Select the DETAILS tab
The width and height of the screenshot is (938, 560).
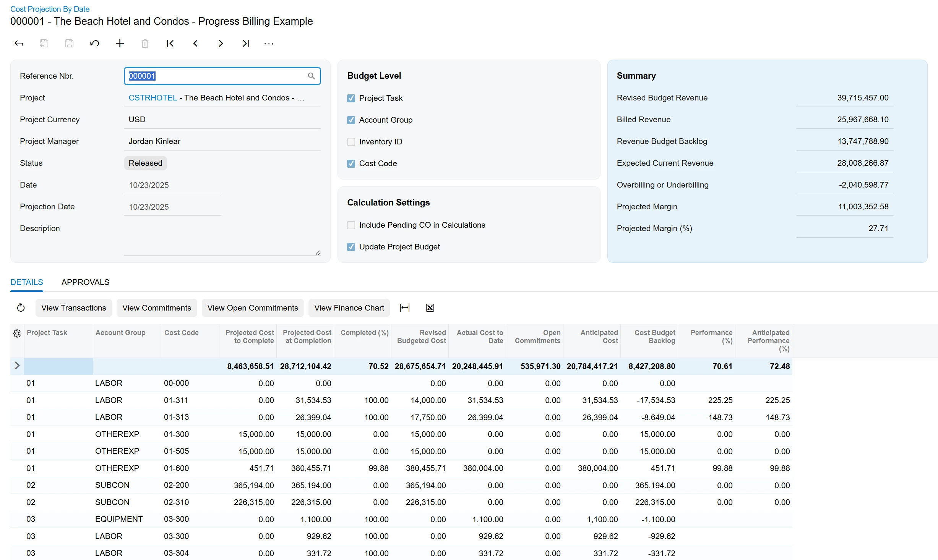[x=27, y=282]
